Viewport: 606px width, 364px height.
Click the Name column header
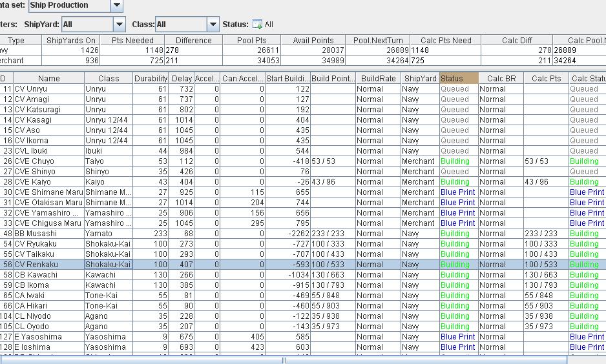(48, 79)
